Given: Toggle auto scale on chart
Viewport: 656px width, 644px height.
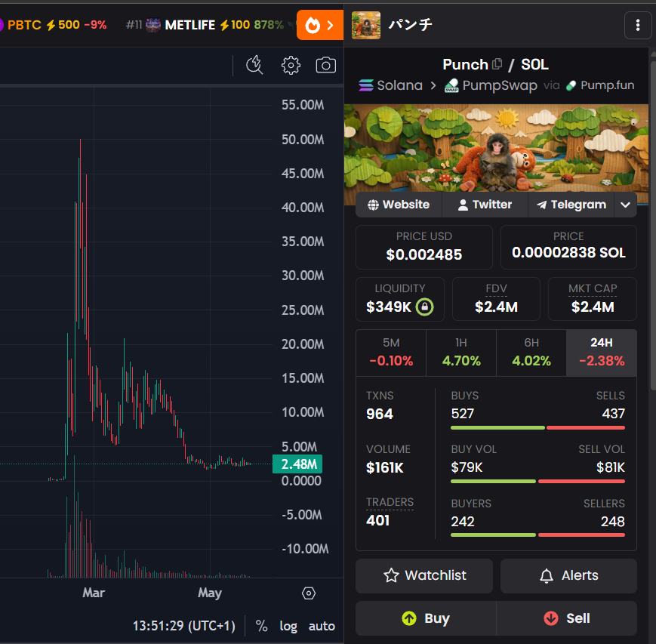Looking at the screenshot, I should [x=322, y=626].
